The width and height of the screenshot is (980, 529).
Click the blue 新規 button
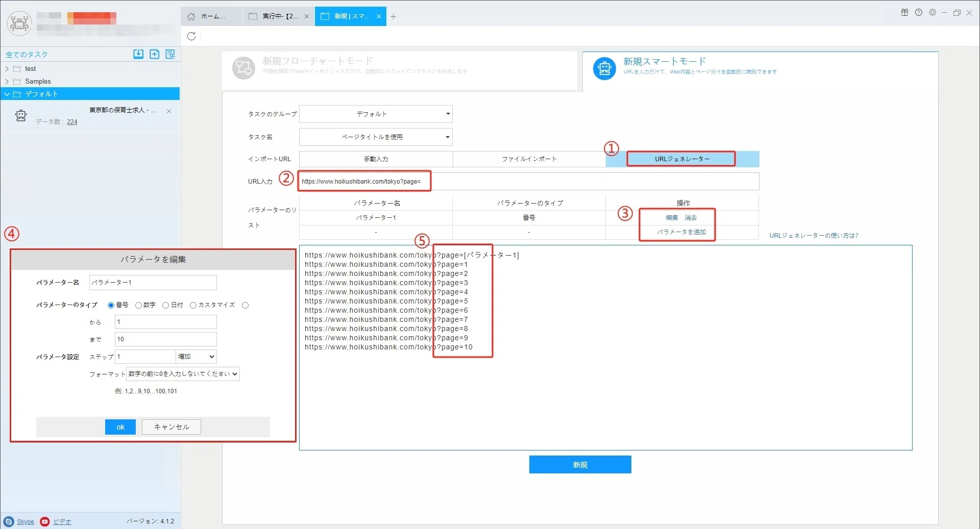(x=580, y=465)
